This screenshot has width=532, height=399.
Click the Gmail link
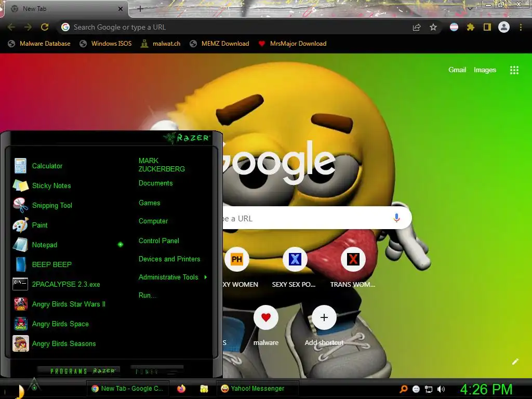tap(457, 70)
